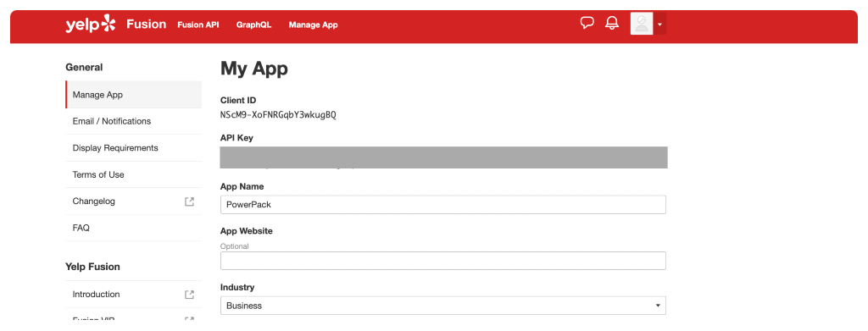
Task: Open Fusion API in top navigation
Action: [x=198, y=25]
